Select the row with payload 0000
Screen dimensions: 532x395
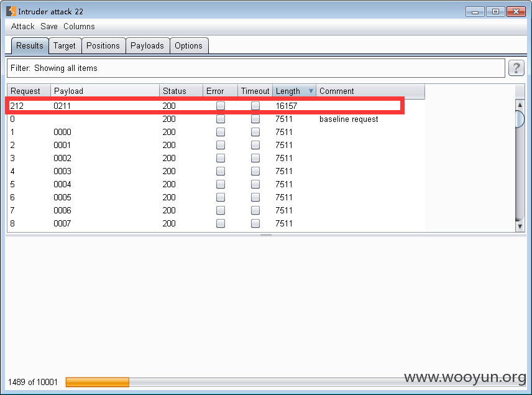click(x=216, y=132)
